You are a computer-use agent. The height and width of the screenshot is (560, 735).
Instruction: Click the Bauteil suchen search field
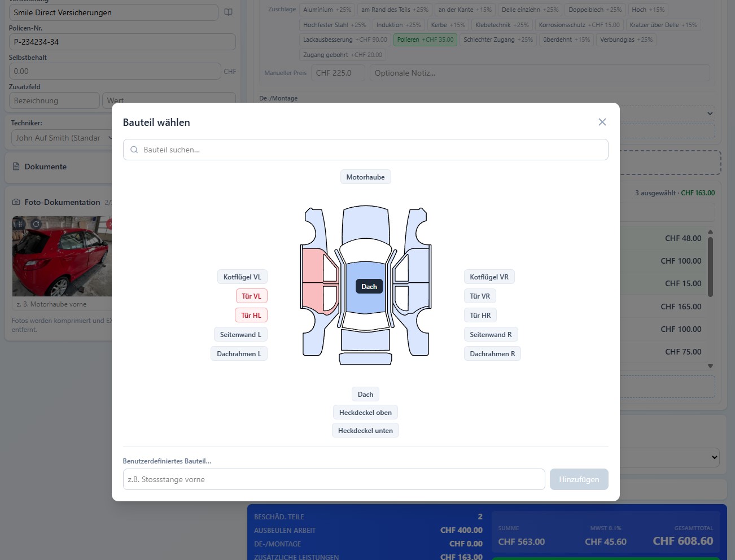coord(365,150)
